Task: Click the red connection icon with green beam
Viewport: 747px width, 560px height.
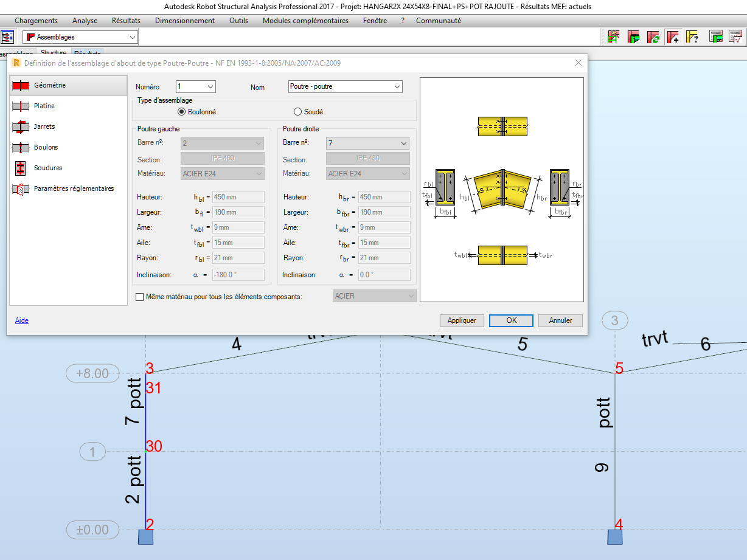Action: pos(634,36)
